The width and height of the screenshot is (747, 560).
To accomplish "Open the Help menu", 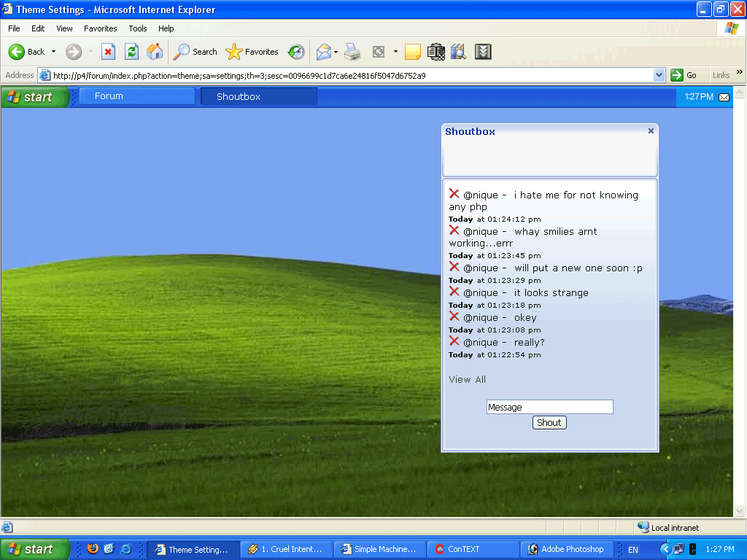I will 166,28.
